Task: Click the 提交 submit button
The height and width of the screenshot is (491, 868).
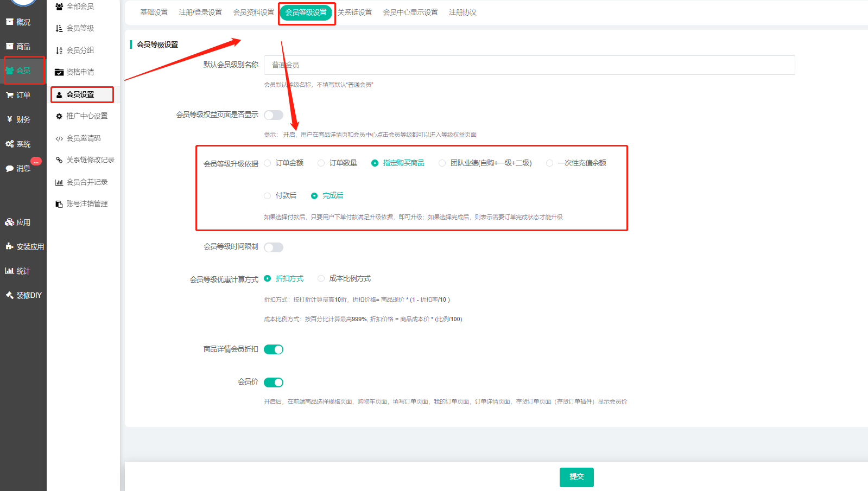Action: pyautogui.click(x=576, y=477)
